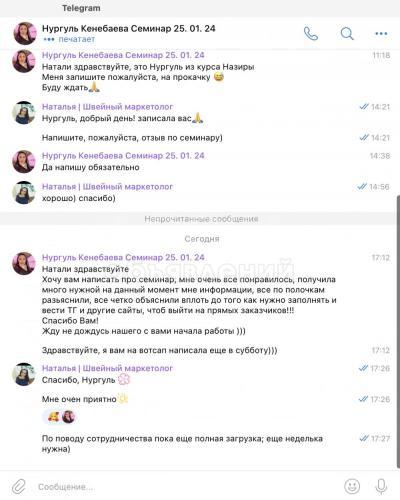This screenshot has height=500, width=400.
Task: Click chat title Нургуль Кенебаева Семинар 25. 01. 24
Action: point(128,28)
